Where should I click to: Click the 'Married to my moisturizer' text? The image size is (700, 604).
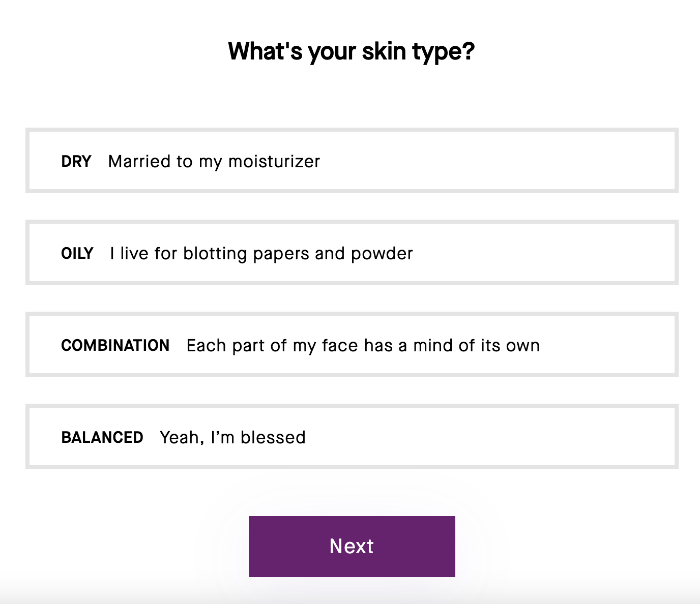pos(214,162)
